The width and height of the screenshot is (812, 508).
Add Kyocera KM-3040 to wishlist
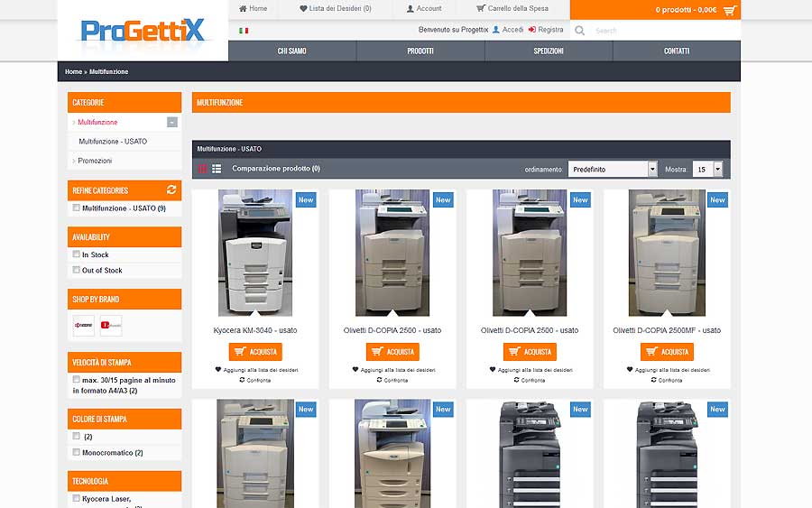pyautogui.click(x=256, y=370)
